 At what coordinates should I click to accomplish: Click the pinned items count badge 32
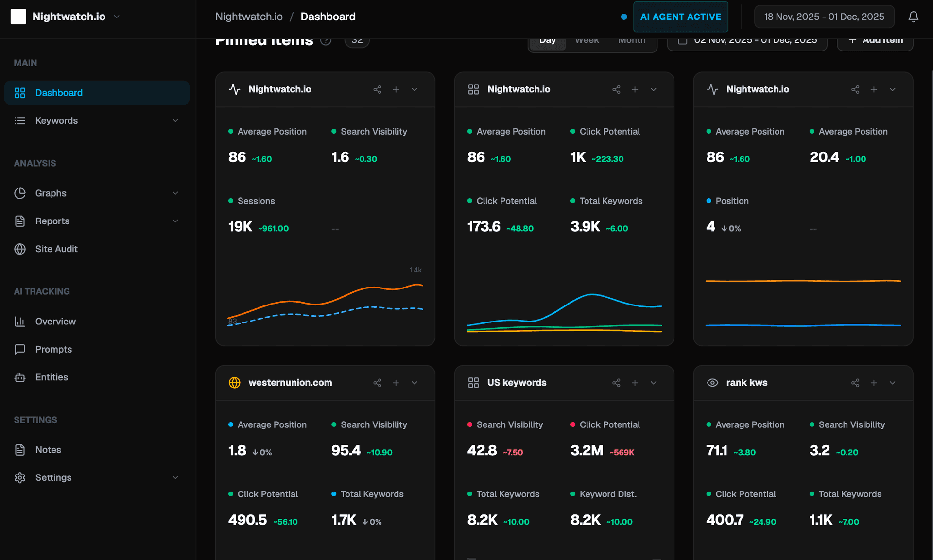click(357, 42)
